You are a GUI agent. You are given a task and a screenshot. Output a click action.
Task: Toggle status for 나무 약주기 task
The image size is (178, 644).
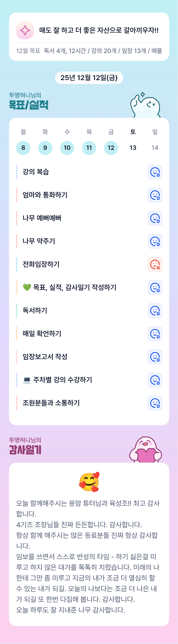(155, 241)
